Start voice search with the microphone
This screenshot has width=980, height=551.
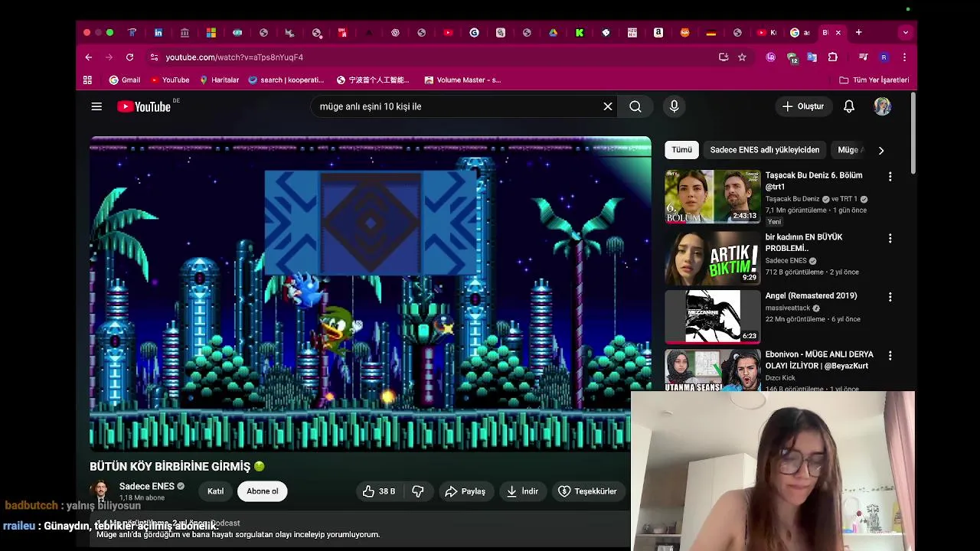[x=675, y=106]
